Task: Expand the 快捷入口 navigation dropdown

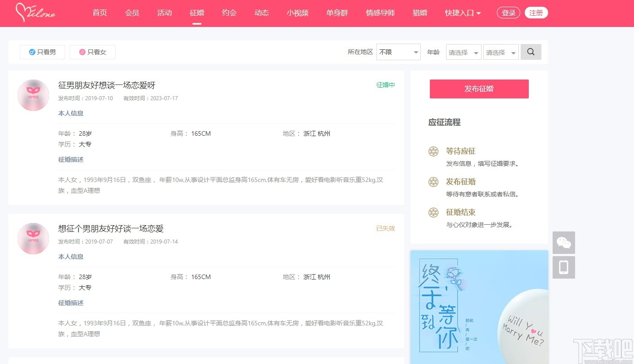Action: tap(462, 13)
